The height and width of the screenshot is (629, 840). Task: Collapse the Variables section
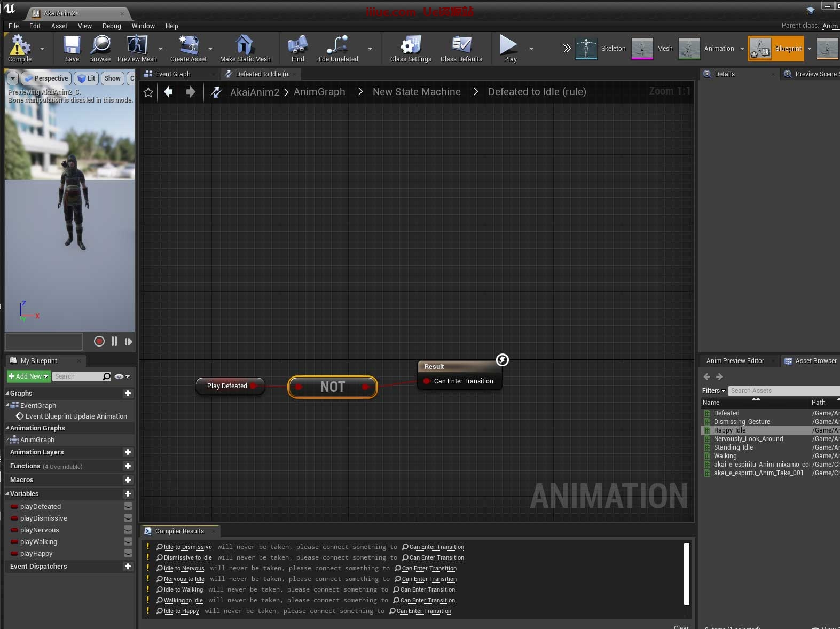click(x=7, y=493)
